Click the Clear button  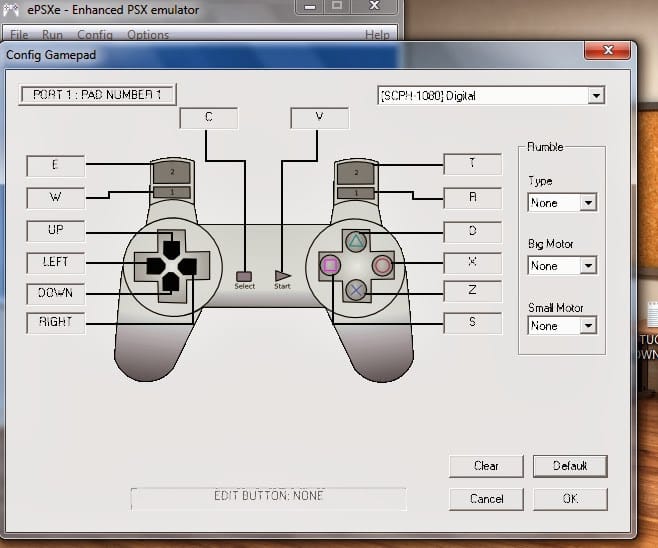486,466
